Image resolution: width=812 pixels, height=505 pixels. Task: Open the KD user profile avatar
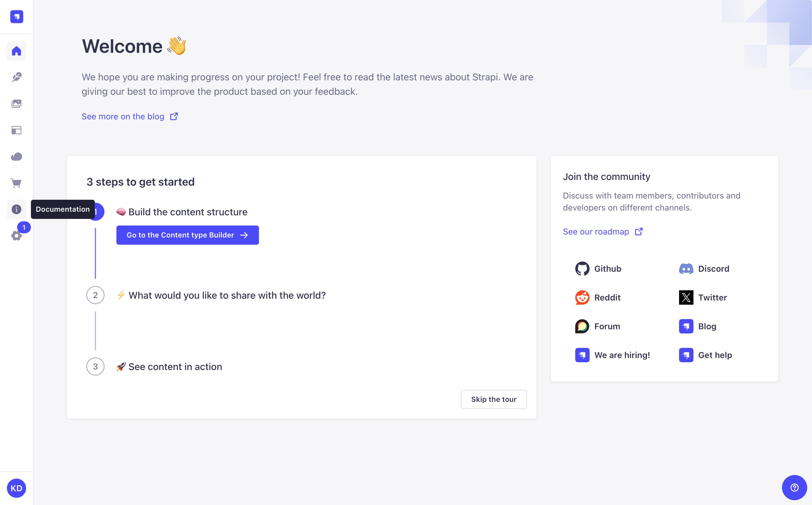pos(17,488)
